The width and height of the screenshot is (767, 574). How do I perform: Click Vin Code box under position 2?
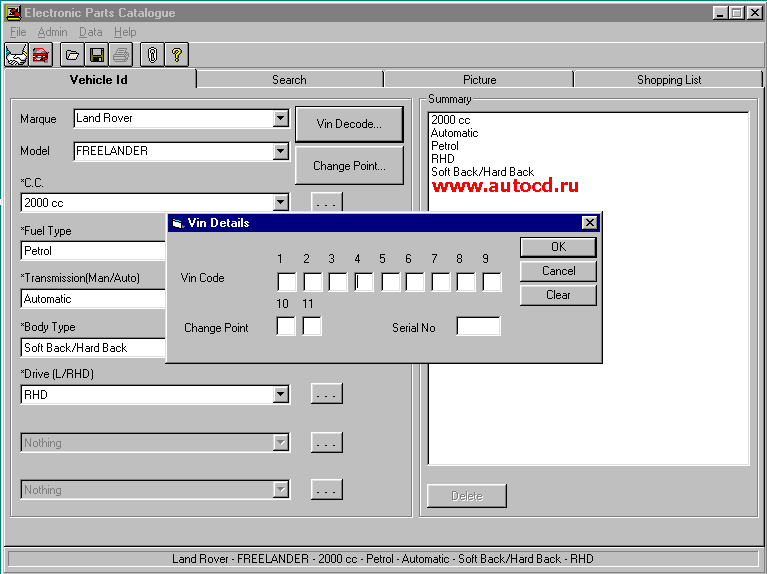tap(313, 282)
